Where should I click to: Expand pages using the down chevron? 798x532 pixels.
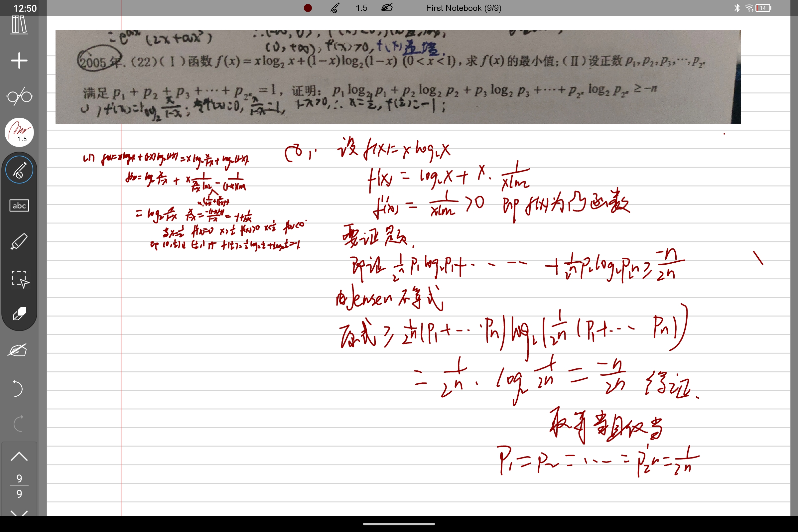pyautogui.click(x=19, y=513)
